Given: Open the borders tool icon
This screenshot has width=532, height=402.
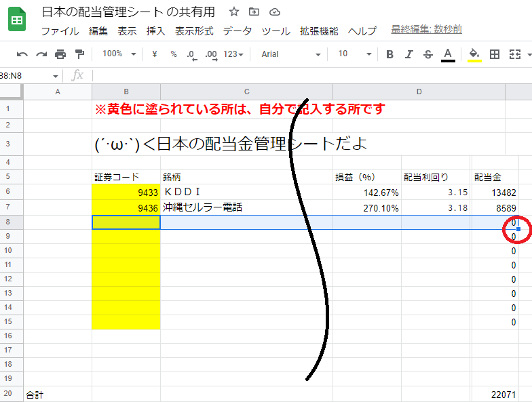Looking at the screenshot, I should point(495,54).
